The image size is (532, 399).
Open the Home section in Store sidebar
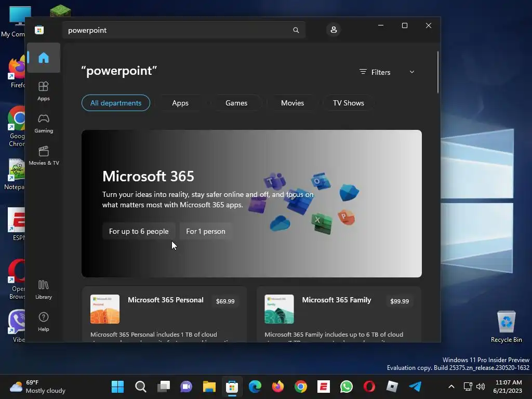(44, 58)
